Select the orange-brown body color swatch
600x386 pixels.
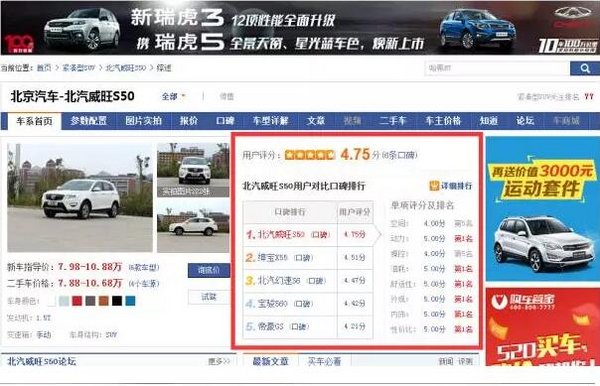tap(104, 301)
